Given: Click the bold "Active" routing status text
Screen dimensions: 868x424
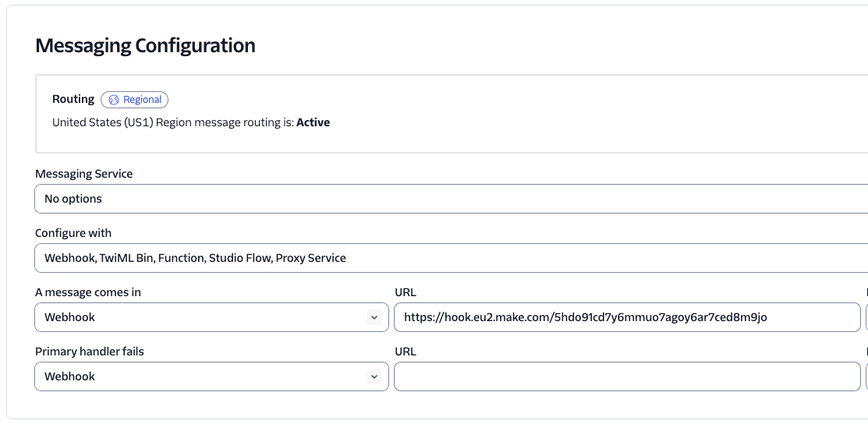Looking at the screenshot, I should click(x=314, y=122).
